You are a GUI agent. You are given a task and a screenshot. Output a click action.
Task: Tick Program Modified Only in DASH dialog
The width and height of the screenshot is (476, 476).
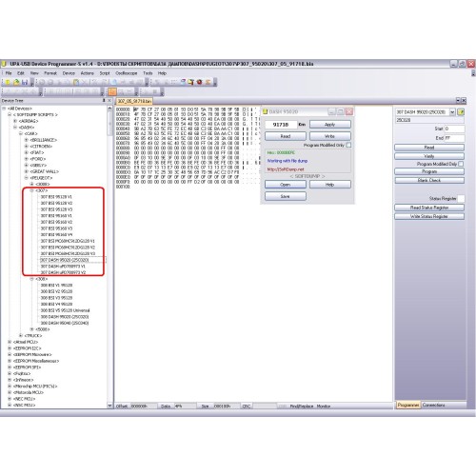pos(348,145)
